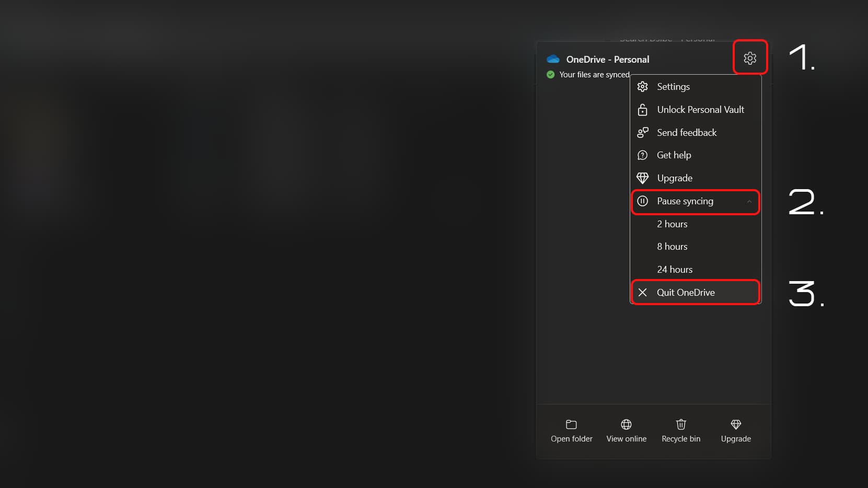Click the OneDrive cloud logo icon

(553, 59)
